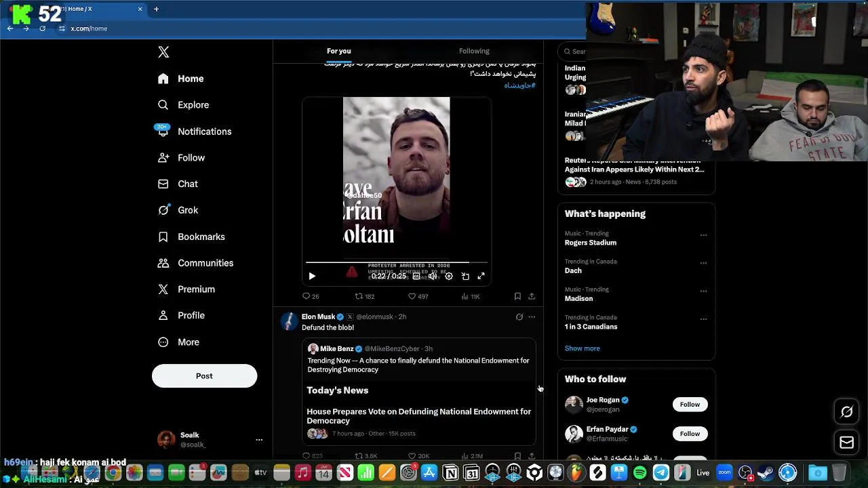868x488 pixels.
Task: Open Notifications with the 20+ badge
Action: 194,131
